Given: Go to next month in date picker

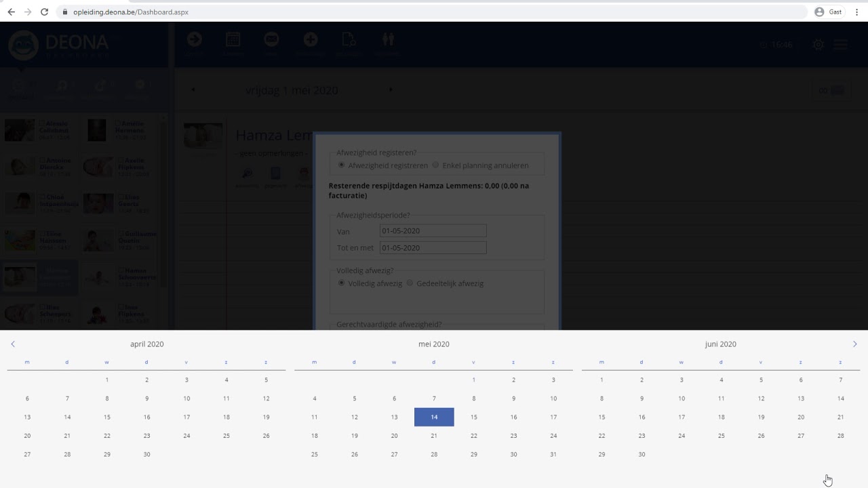Looking at the screenshot, I should coord(854,344).
